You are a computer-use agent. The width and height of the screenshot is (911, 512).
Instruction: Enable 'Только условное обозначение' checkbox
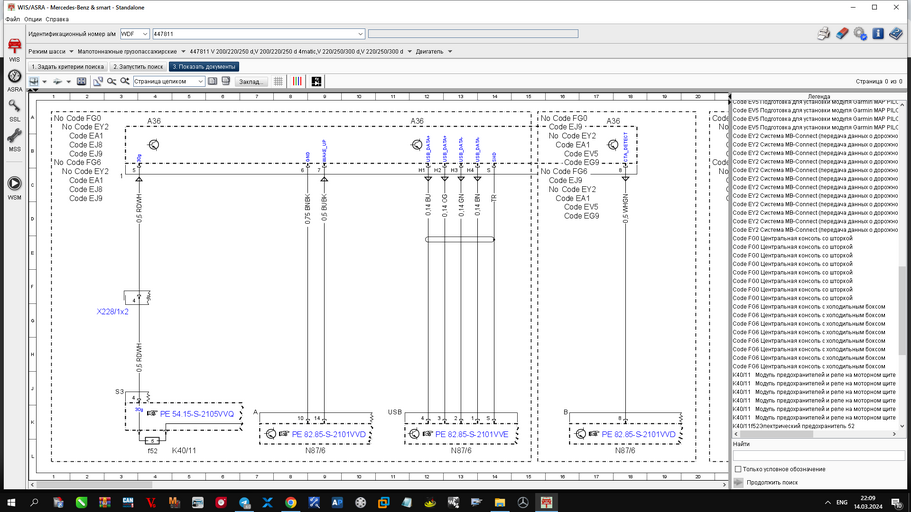(x=738, y=469)
